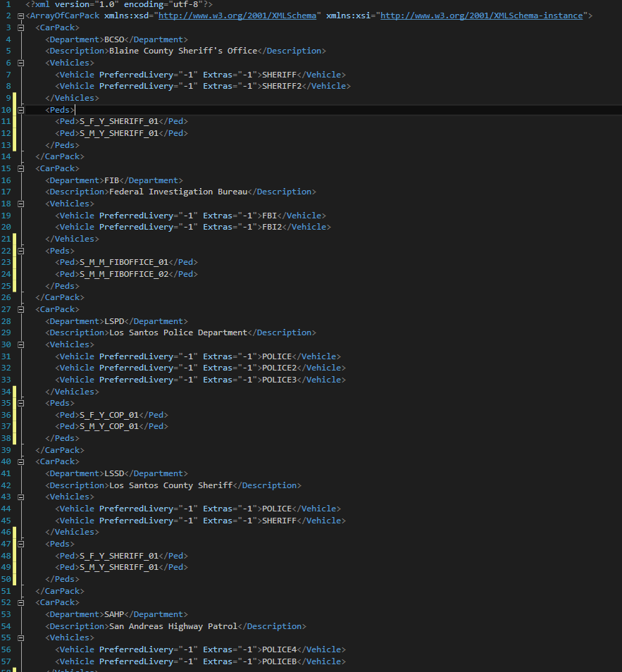
Task: Click the SHERIFF vehicle value on line 45
Action: (x=279, y=521)
